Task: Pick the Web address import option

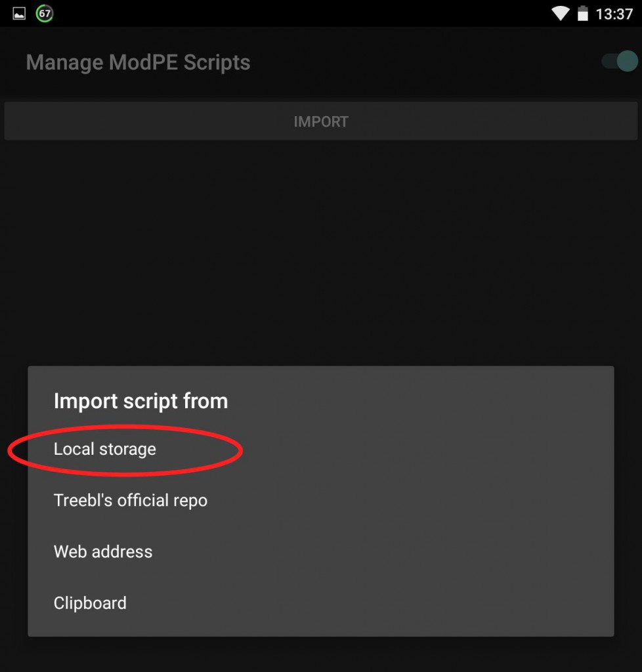Action: [x=321, y=552]
